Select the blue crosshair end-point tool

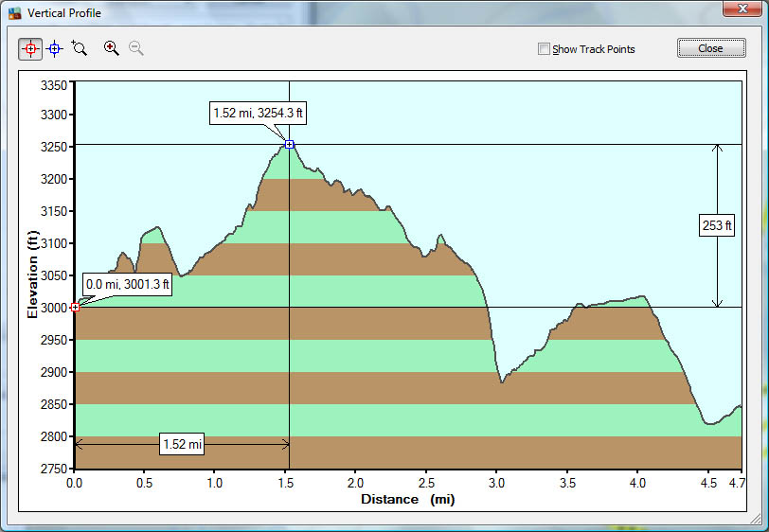[54, 48]
